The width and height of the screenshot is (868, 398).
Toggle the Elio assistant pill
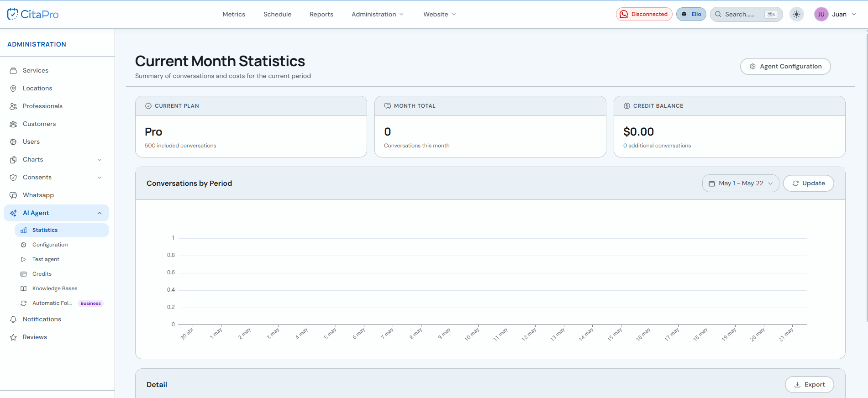[691, 14]
